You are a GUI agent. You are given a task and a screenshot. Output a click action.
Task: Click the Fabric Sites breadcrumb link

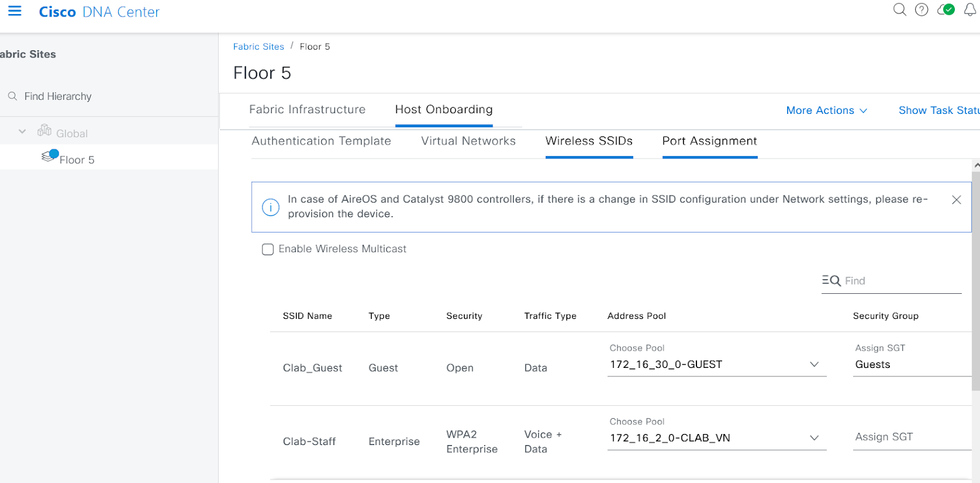click(x=258, y=47)
